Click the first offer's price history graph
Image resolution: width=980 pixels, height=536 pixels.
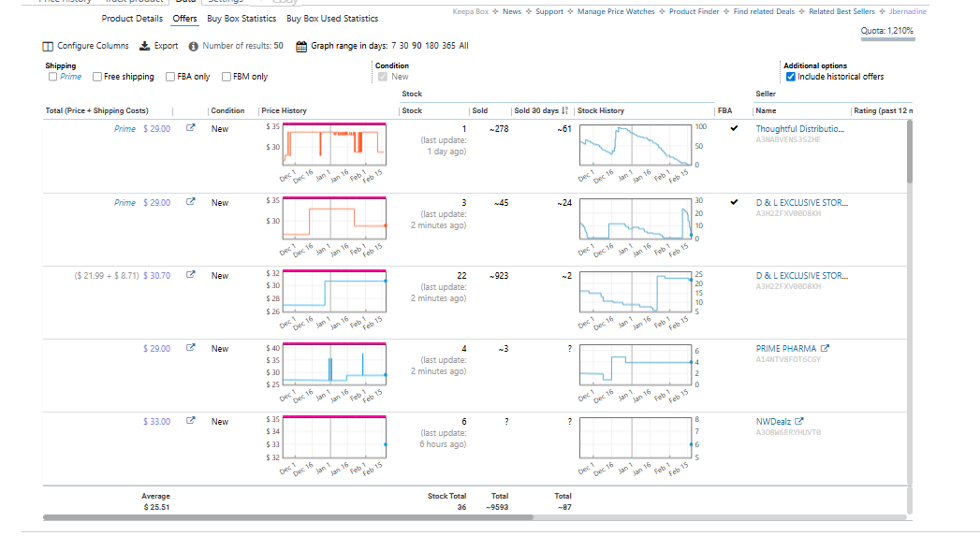(334, 143)
